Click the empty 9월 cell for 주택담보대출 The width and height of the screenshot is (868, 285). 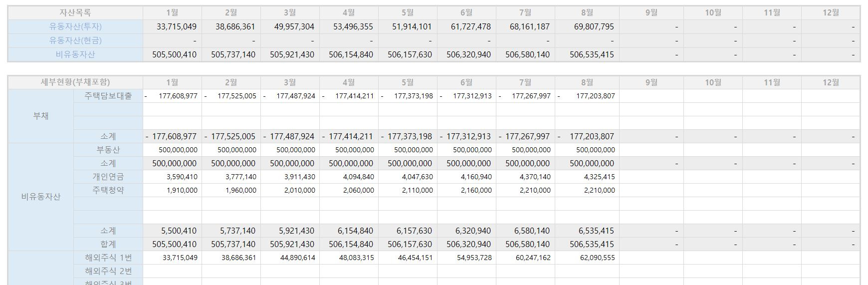click(651, 96)
